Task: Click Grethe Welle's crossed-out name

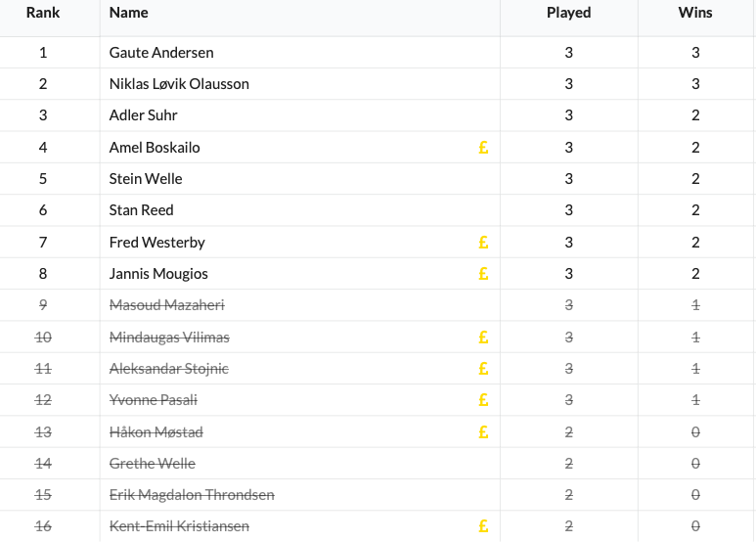Action: 153,464
